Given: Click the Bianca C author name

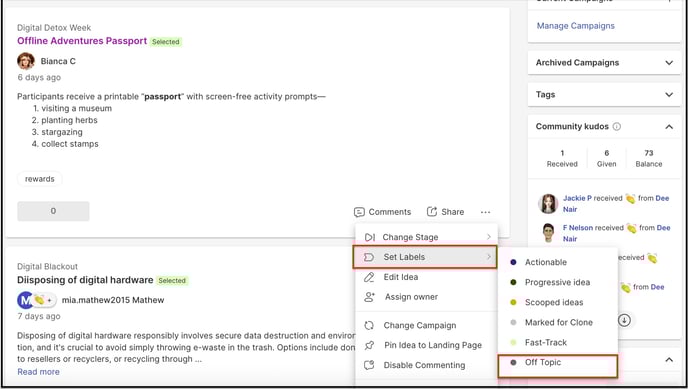Looking at the screenshot, I should tap(58, 61).
